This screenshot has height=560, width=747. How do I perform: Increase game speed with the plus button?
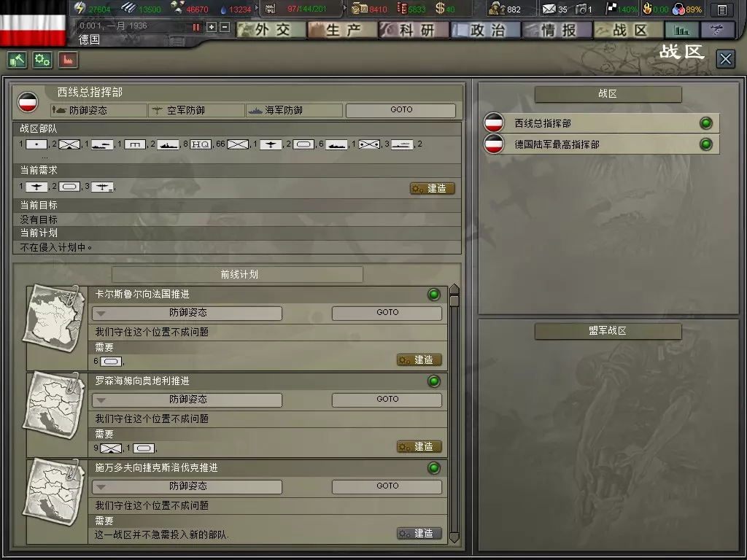pos(212,27)
